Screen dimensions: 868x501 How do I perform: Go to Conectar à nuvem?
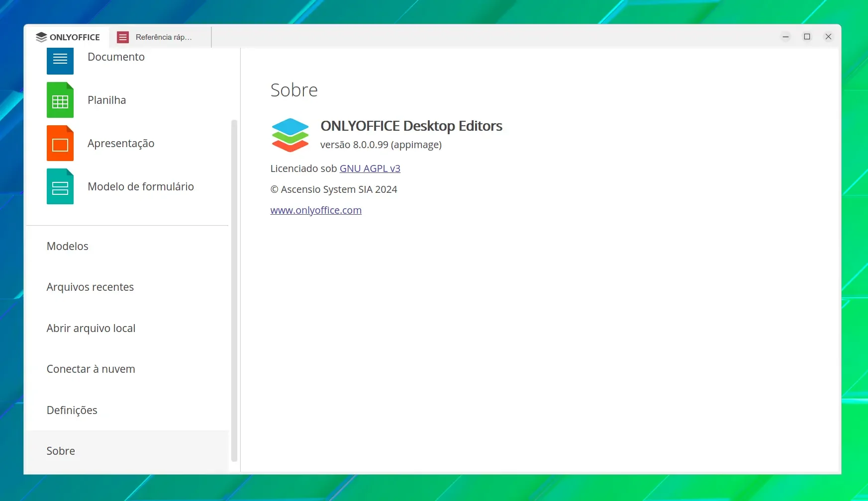(x=127, y=369)
